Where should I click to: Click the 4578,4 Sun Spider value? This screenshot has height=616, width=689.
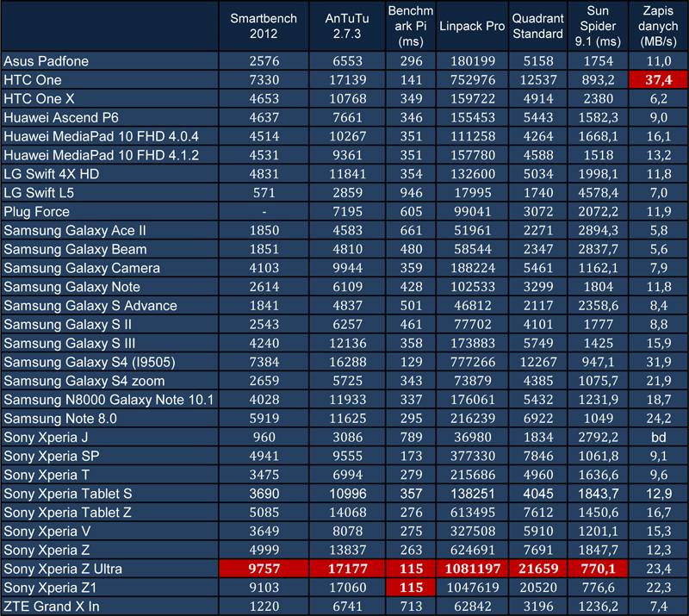click(x=598, y=193)
